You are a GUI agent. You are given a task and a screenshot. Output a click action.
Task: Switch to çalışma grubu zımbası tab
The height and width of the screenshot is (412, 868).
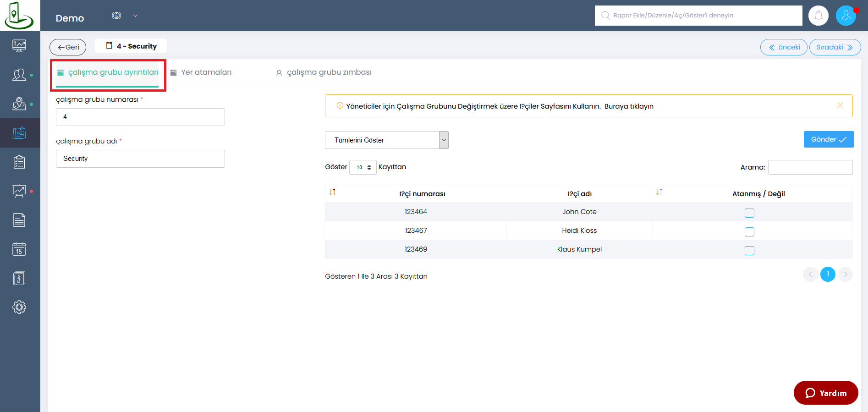(x=324, y=72)
